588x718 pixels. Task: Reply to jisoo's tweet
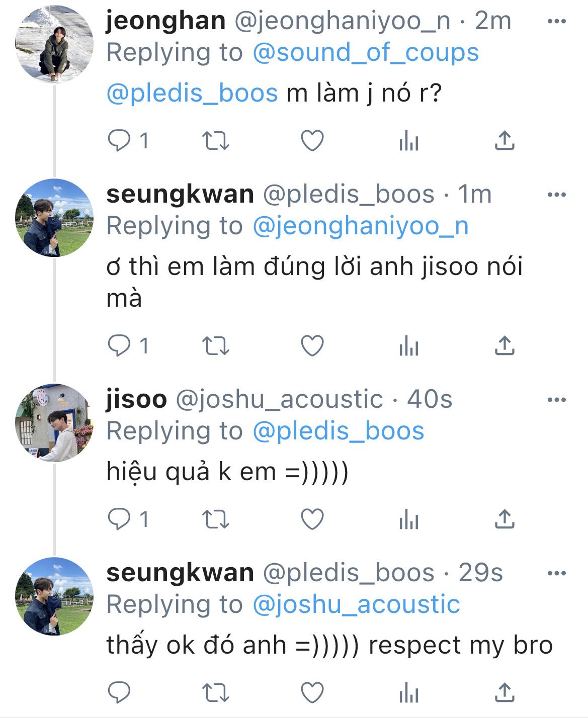click(120, 519)
